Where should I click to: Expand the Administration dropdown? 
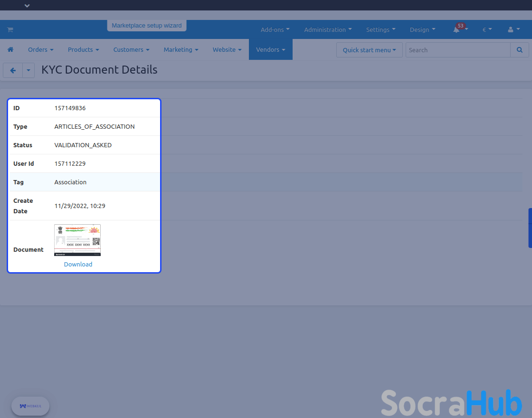[x=328, y=29]
